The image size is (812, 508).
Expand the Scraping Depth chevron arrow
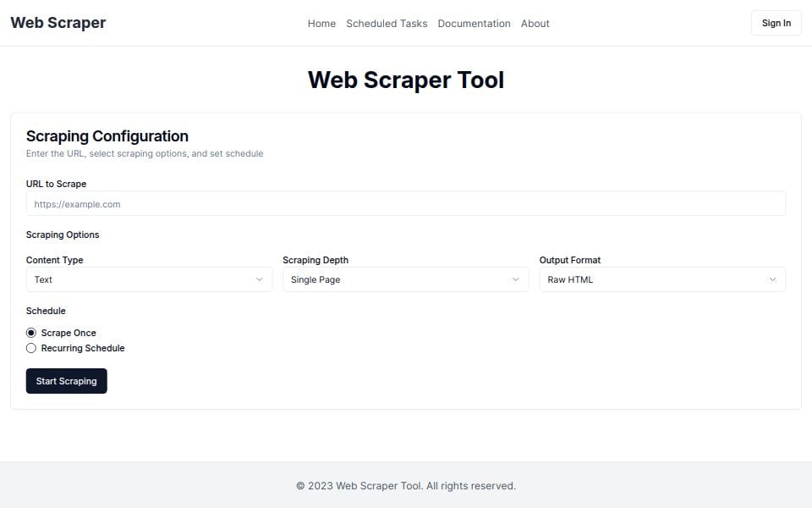click(516, 279)
